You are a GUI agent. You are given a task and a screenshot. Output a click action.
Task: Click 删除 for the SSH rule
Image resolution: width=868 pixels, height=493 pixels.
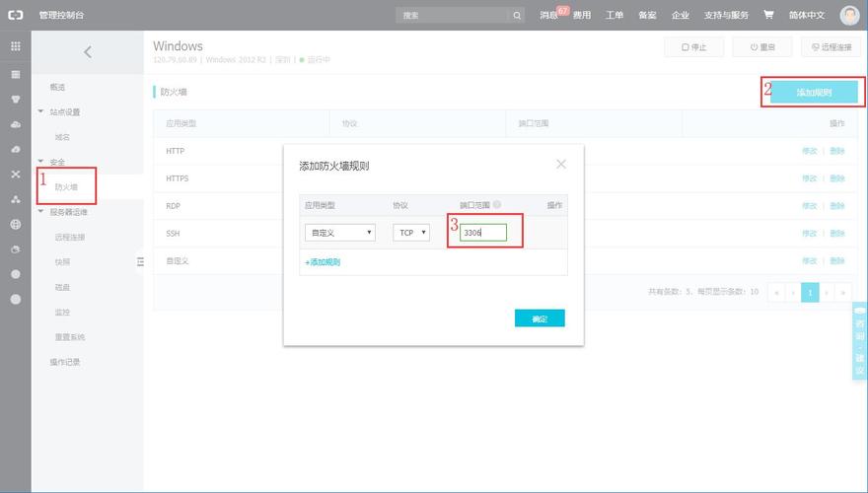(837, 234)
